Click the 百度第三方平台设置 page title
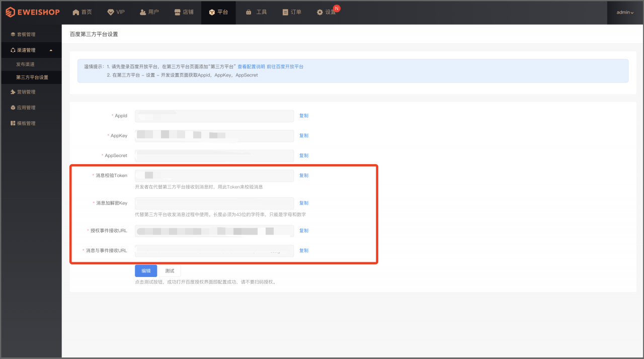The image size is (644, 359). point(94,34)
